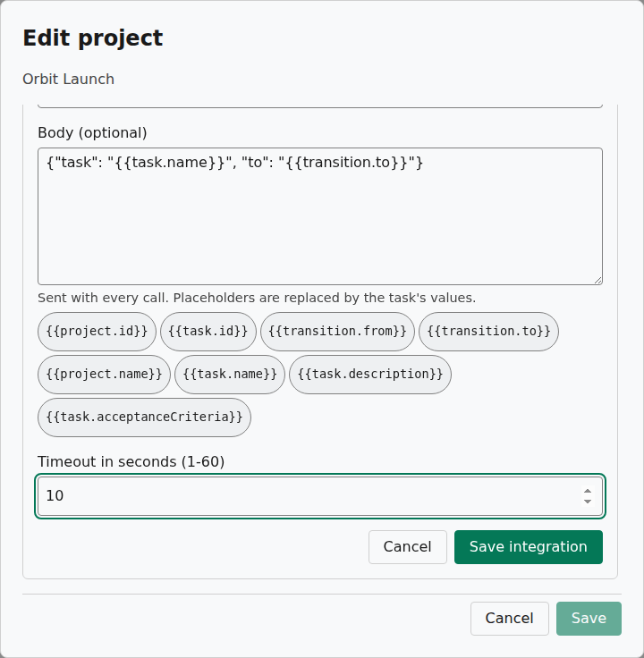Add the {{task.description}} placeholder
This screenshot has height=658, width=644.
pos(370,375)
